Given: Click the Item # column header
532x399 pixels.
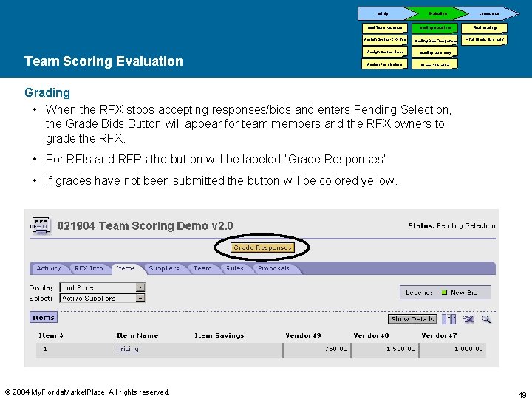Looking at the screenshot, I should point(51,335).
